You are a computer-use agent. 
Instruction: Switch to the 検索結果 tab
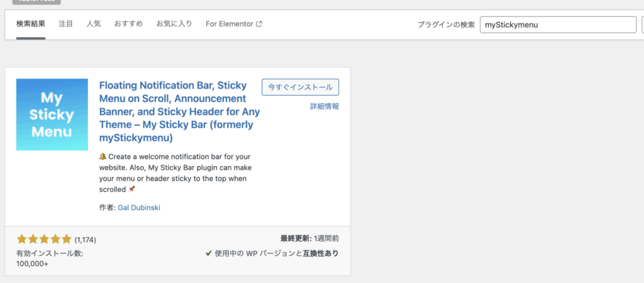[x=31, y=24]
